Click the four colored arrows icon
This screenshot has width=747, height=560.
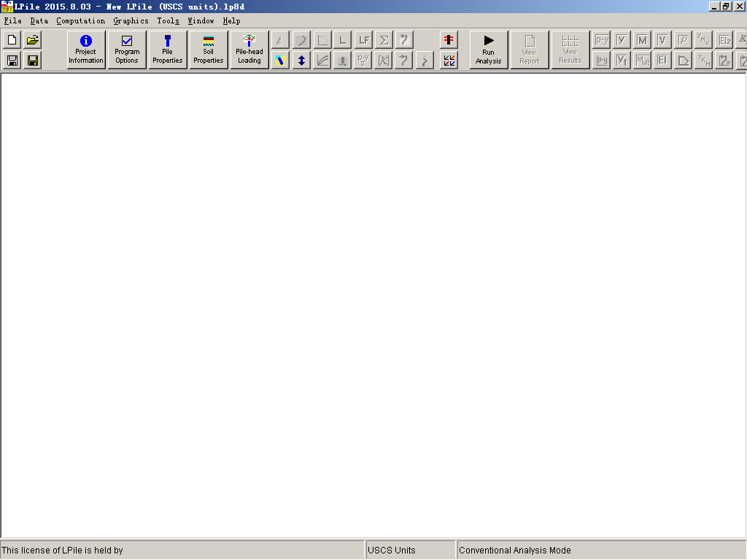click(x=449, y=61)
